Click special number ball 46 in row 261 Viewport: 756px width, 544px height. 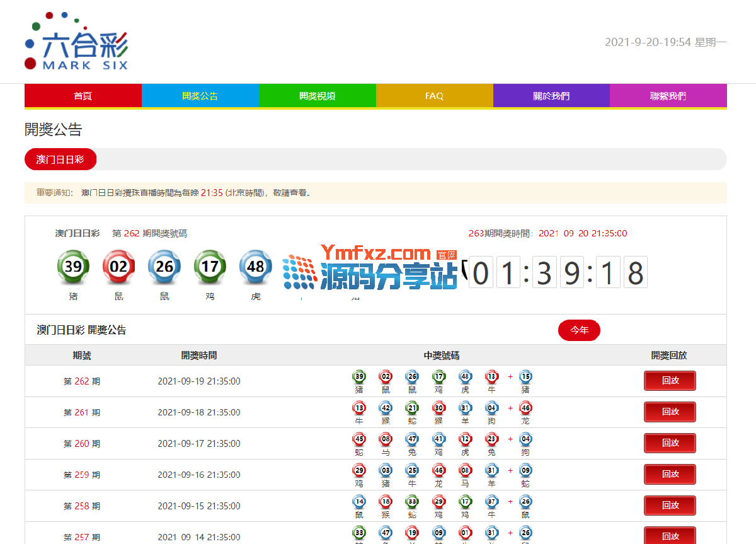tap(525, 408)
